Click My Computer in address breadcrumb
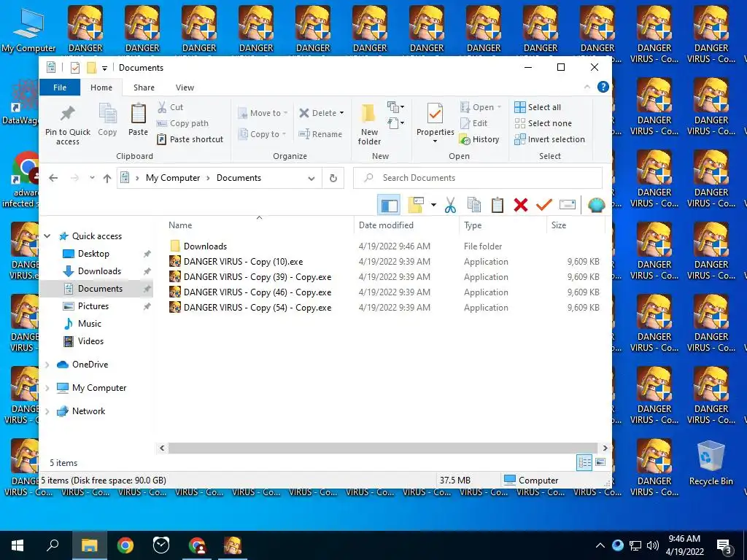The height and width of the screenshot is (560, 747). click(x=173, y=178)
